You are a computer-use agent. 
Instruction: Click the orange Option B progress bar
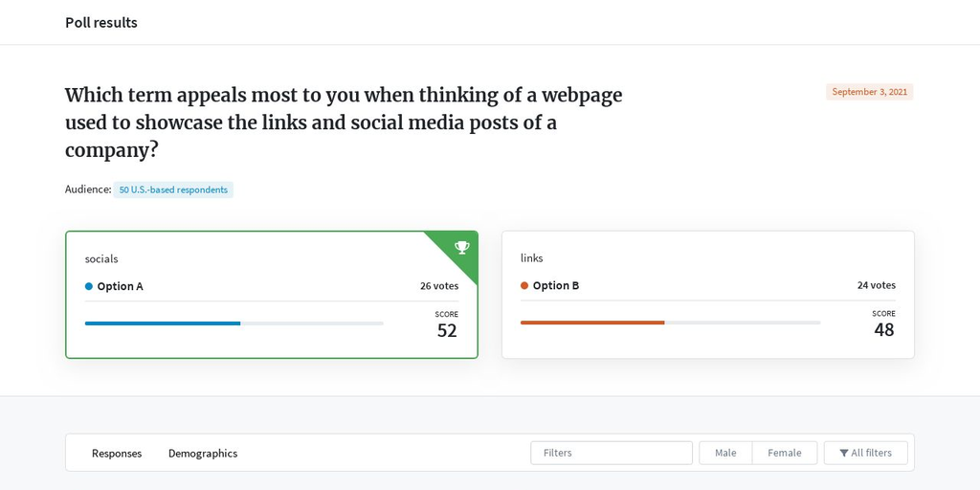pyautogui.click(x=670, y=323)
